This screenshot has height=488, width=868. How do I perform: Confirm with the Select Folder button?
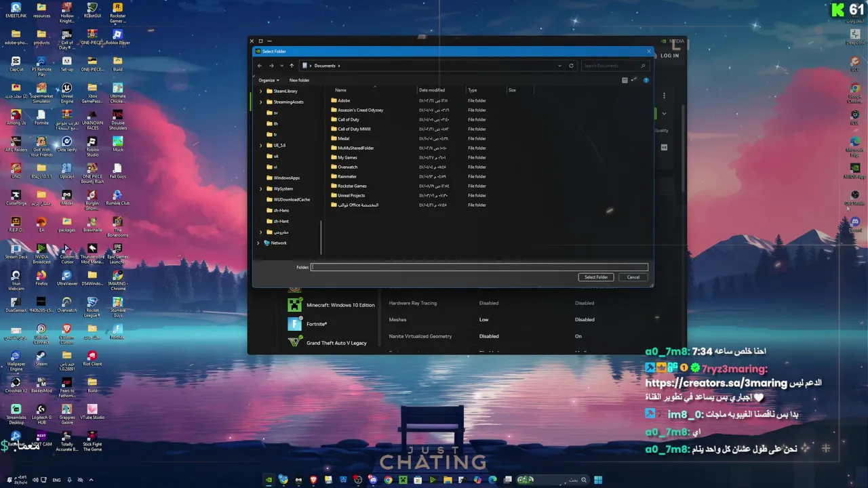(596, 277)
